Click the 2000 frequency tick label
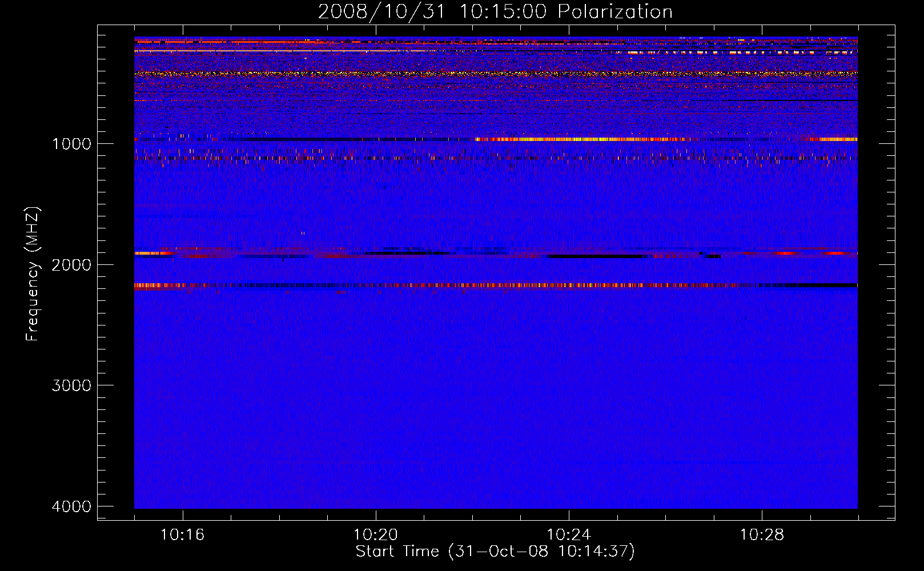Viewport: 924px width, 571px height. pos(71,264)
